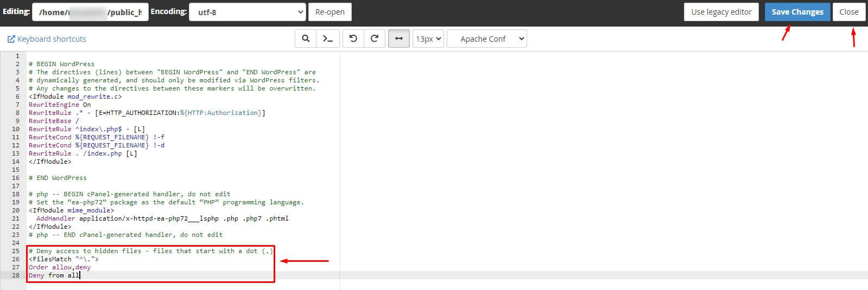Click the file path input field
The width and height of the screenshot is (868, 290).
[90, 12]
